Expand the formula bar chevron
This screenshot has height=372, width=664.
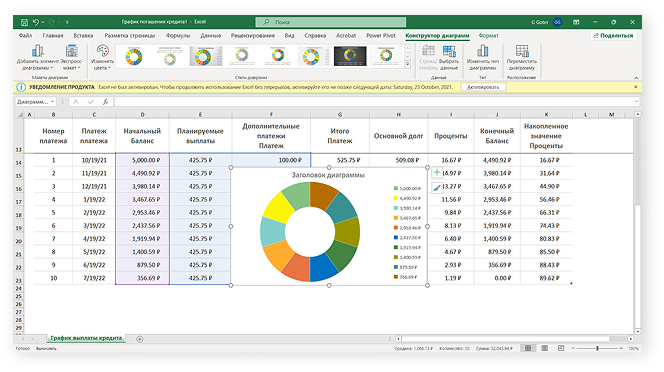click(636, 102)
